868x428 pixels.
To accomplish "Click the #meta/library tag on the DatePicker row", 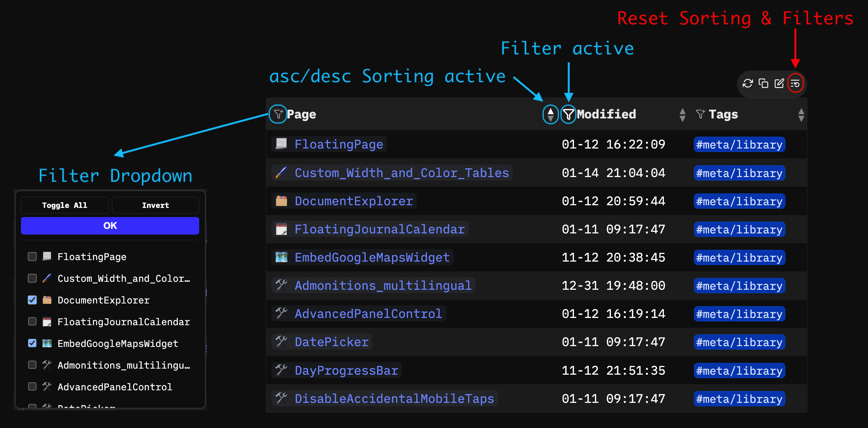I will 739,342.
